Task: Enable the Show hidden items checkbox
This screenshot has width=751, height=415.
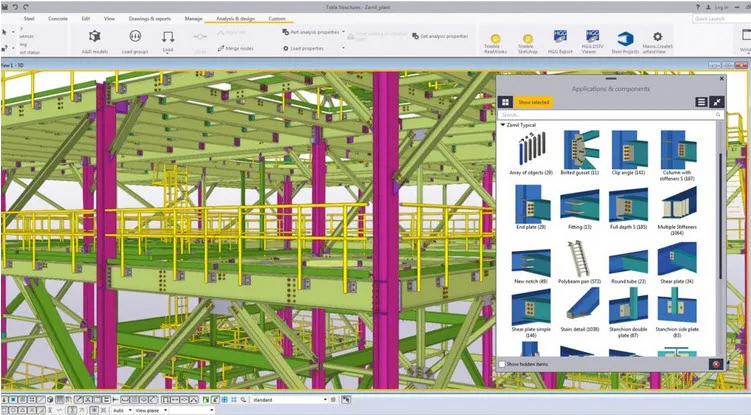Action: pos(502,364)
